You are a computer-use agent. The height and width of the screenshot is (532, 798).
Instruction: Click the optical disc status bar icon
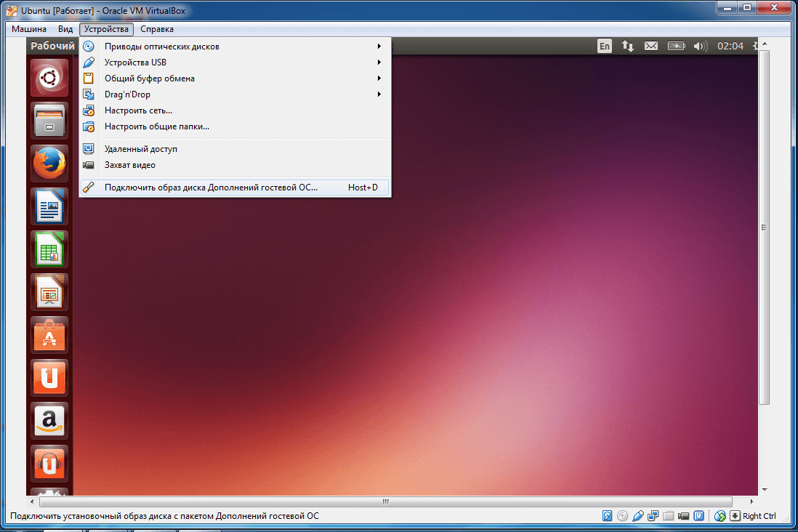(x=622, y=516)
